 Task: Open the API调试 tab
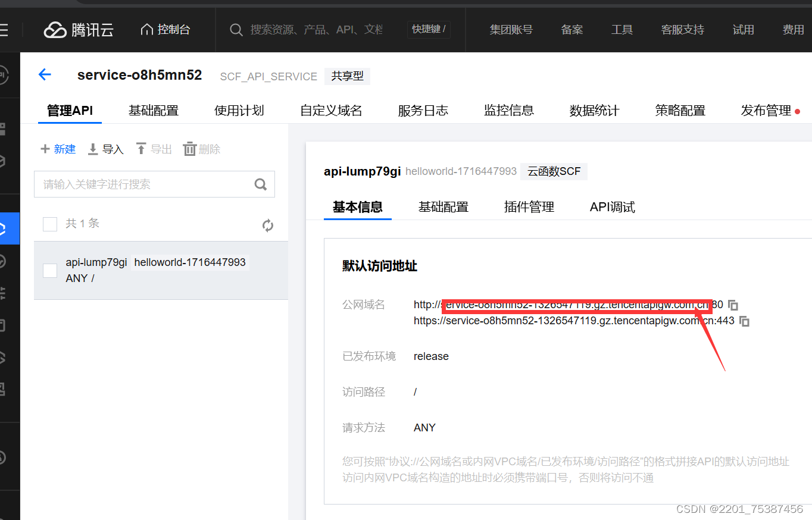pyautogui.click(x=613, y=207)
